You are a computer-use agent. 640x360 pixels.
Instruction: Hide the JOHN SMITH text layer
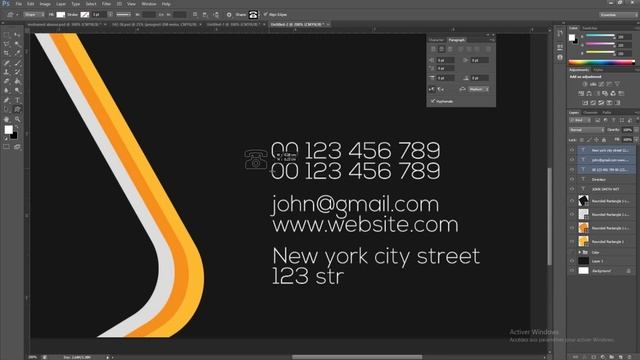coord(572,189)
